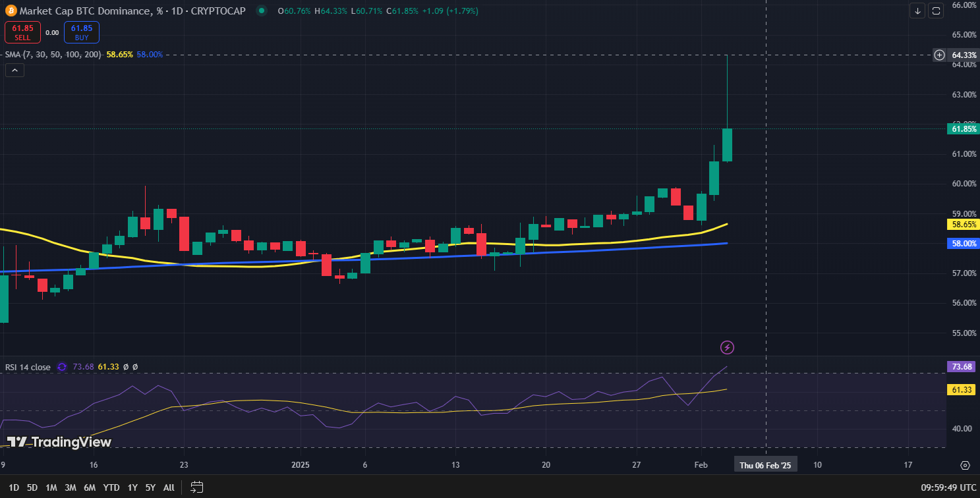The height and width of the screenshot is (498, 980).
Task: Click the scroll-to-latest-bar arrow icon
Action: [x=917, y=11]
